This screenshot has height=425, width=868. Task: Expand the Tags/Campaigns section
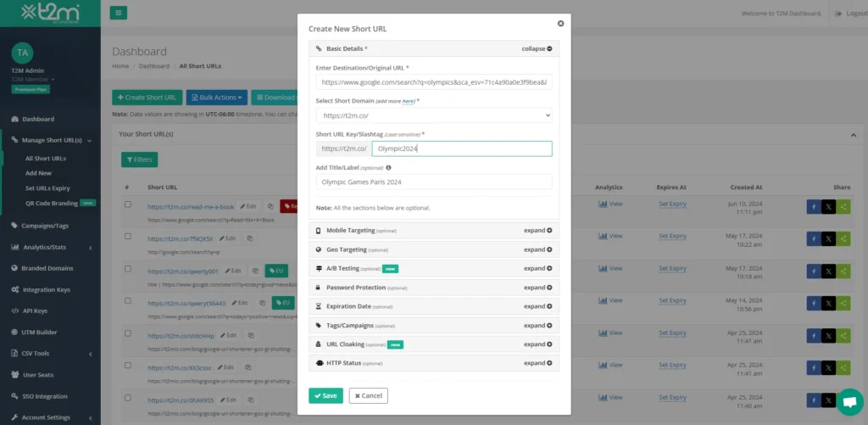pos(537,325)
